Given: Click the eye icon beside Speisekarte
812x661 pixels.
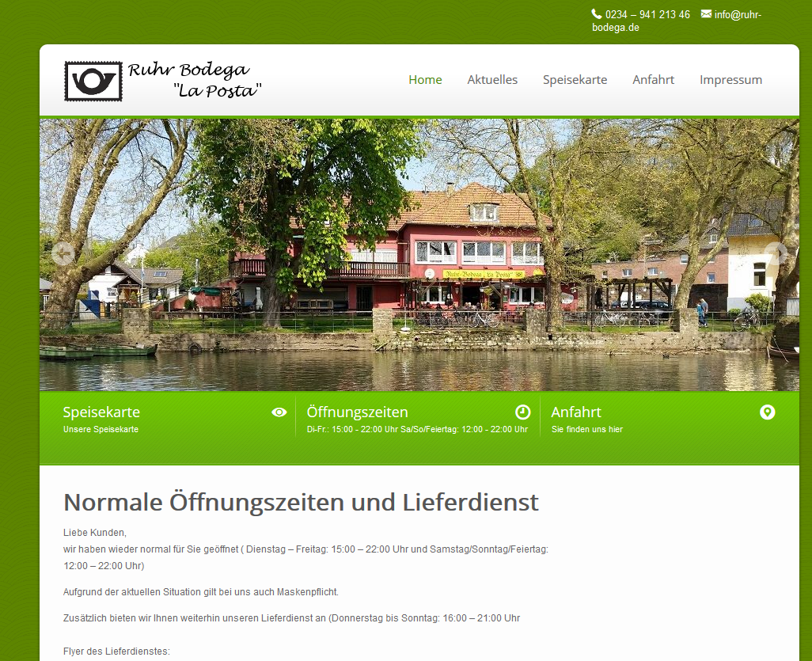Looking at the screenshot, I should click(x=279, y=412).
